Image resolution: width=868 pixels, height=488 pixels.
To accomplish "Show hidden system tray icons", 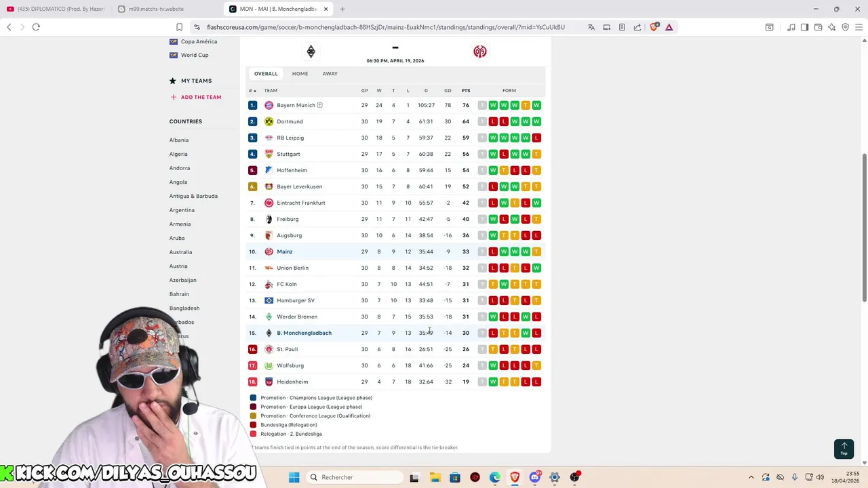I will click(x=751, y=477).
